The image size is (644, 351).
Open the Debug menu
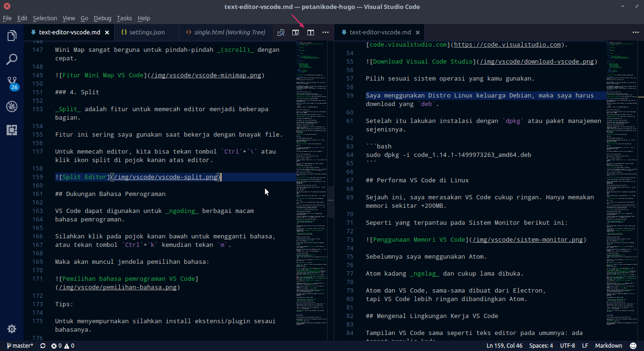click(102, 18)
